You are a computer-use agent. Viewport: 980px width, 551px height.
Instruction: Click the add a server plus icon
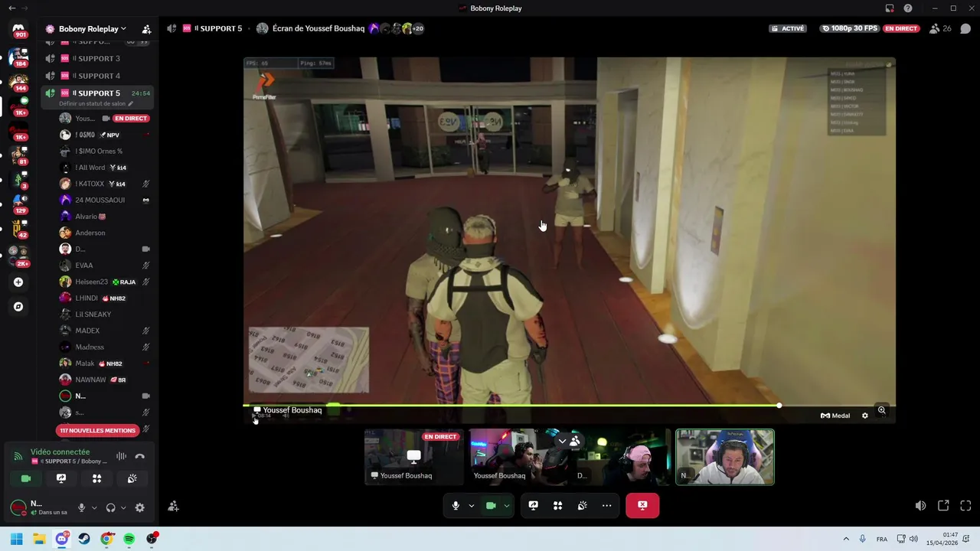(18, 282)
